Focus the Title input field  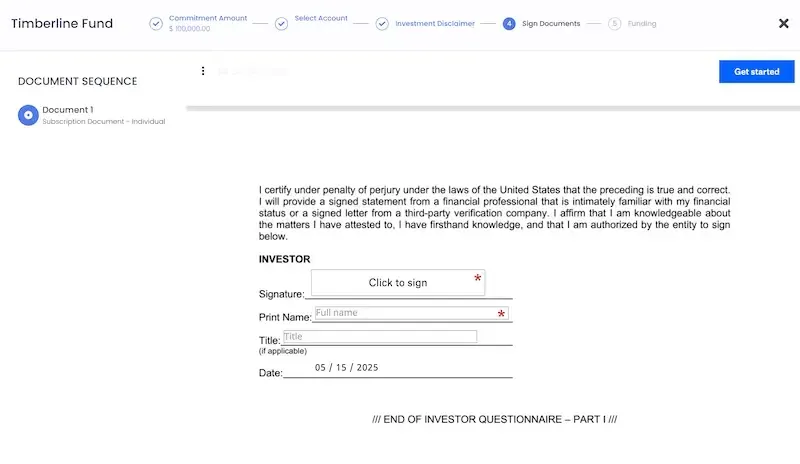[x=380, y=336]
